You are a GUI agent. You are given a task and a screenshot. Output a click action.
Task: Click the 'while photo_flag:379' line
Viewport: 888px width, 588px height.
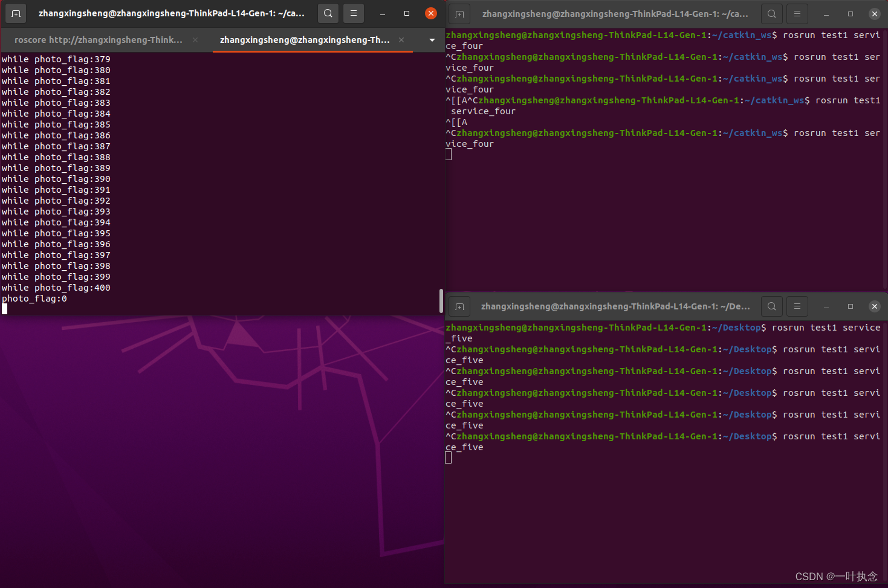pos(56,59)
